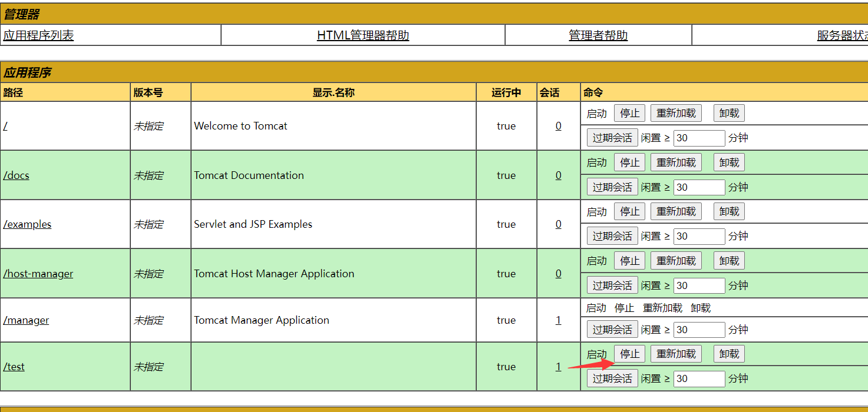Click 'Tomcat Host Manager Application' text
Image resolution: width=868 pixels, height=412 pixels.
274,274
